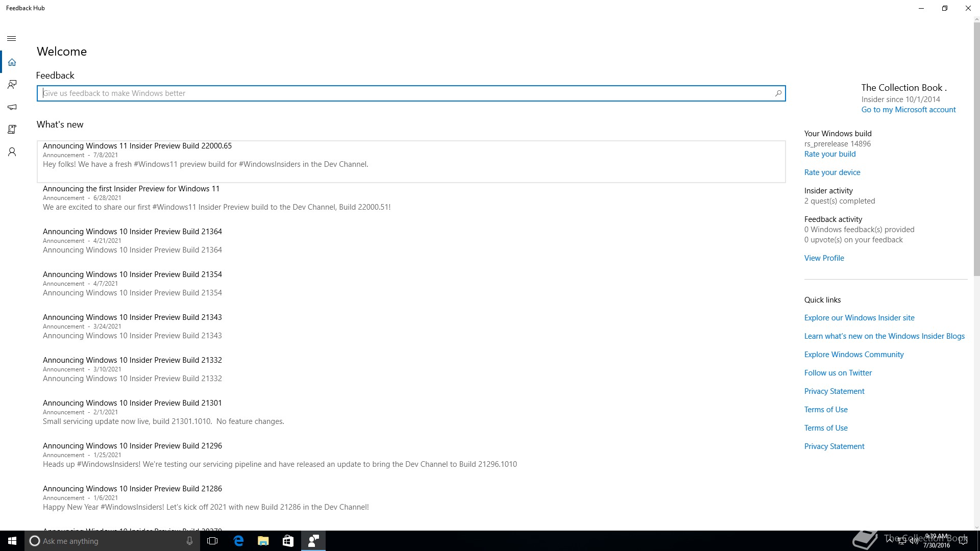Click Feedback Hub taskbar icon

(313, 541)
